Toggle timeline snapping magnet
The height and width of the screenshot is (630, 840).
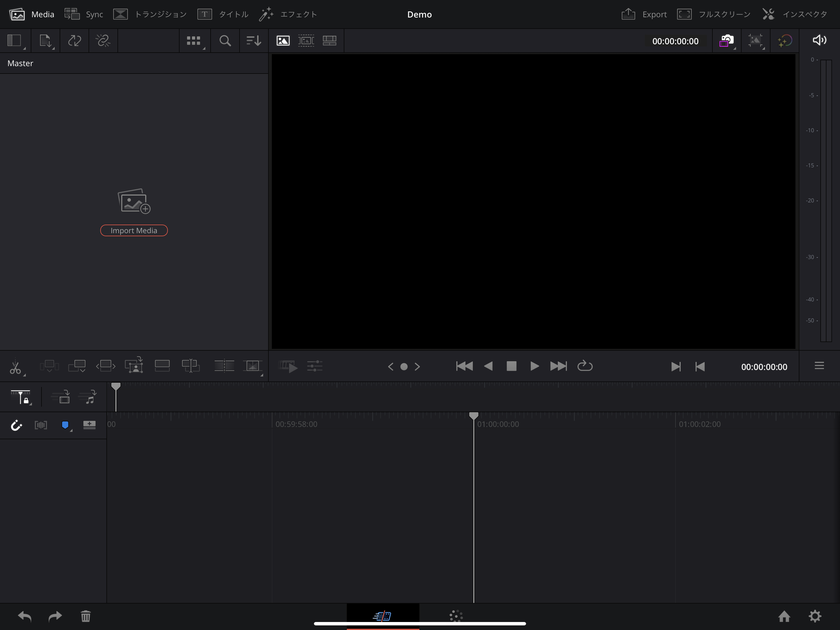click(x=16, y=425)
